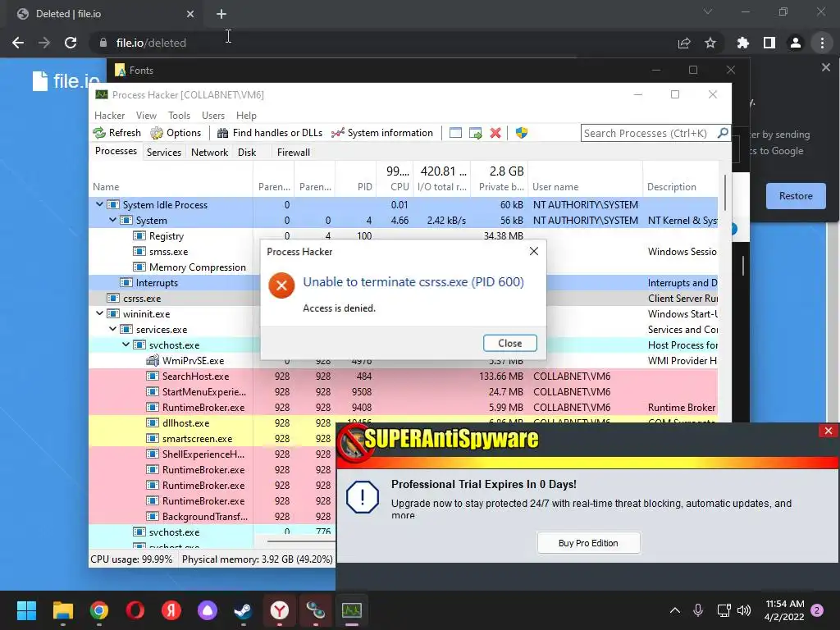Sort by the Name column header
840x630 pixels.
[x=171, y=186]
